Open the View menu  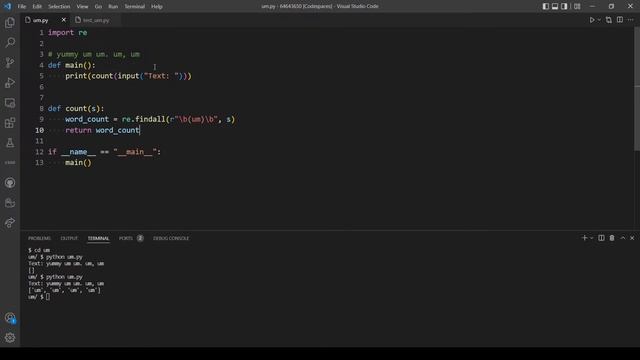pyautogui.click(x=82, y=6)
